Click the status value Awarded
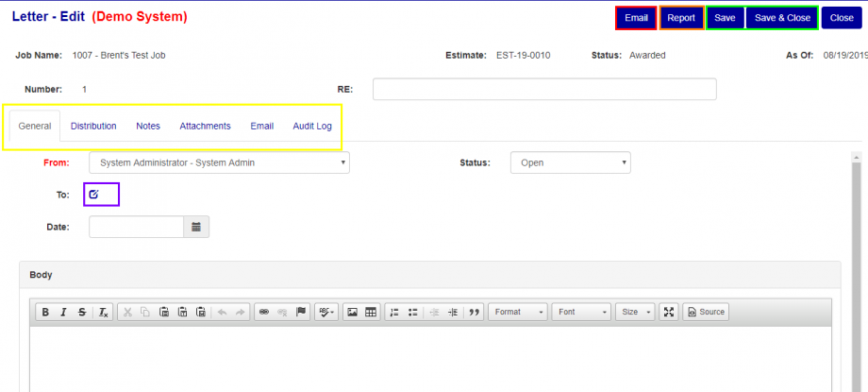Screen dimensions: 868x392 (647, 56)
